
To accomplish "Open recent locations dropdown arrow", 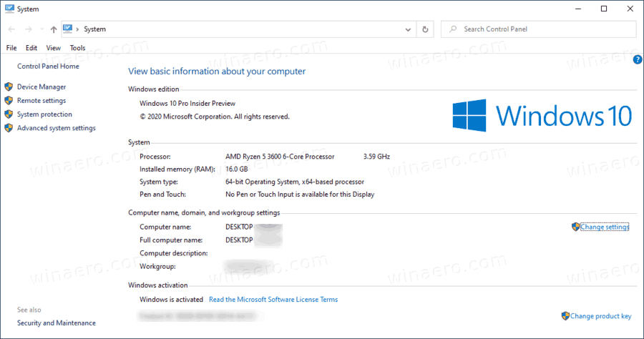I will (x=42, y=29).
